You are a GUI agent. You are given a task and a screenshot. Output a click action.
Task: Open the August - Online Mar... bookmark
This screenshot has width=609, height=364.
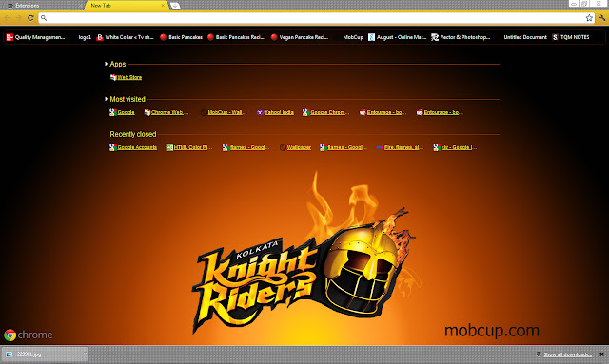(x=398, y=37)
